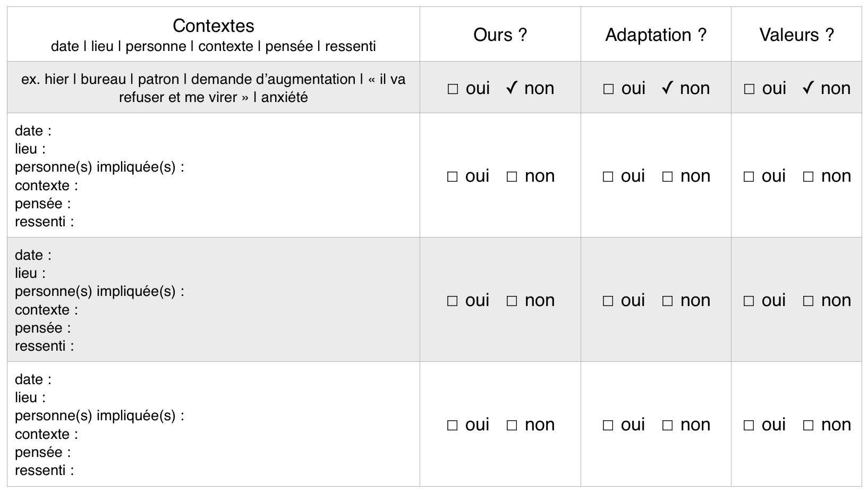This screenshot has height=492, width=868.
Task: Click the 'Ours ?' column header
Action: 500,35
